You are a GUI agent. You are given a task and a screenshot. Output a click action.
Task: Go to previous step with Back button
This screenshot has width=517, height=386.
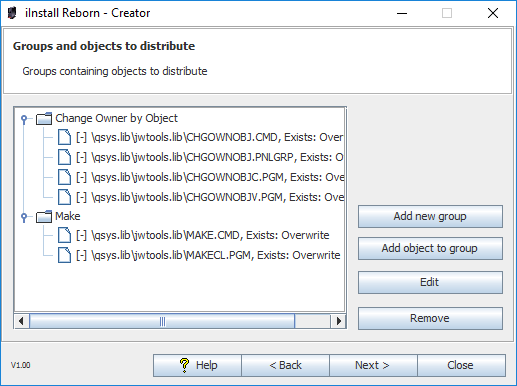286,365
